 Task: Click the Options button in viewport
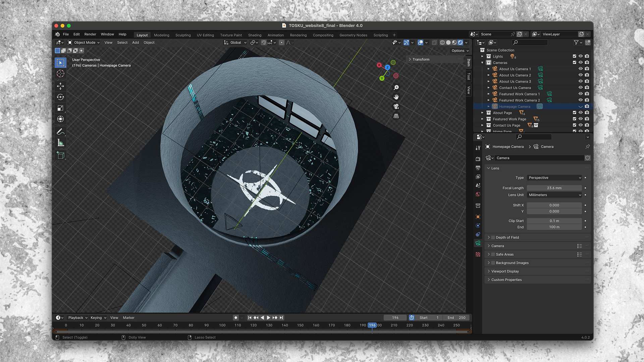coord(460,51)
